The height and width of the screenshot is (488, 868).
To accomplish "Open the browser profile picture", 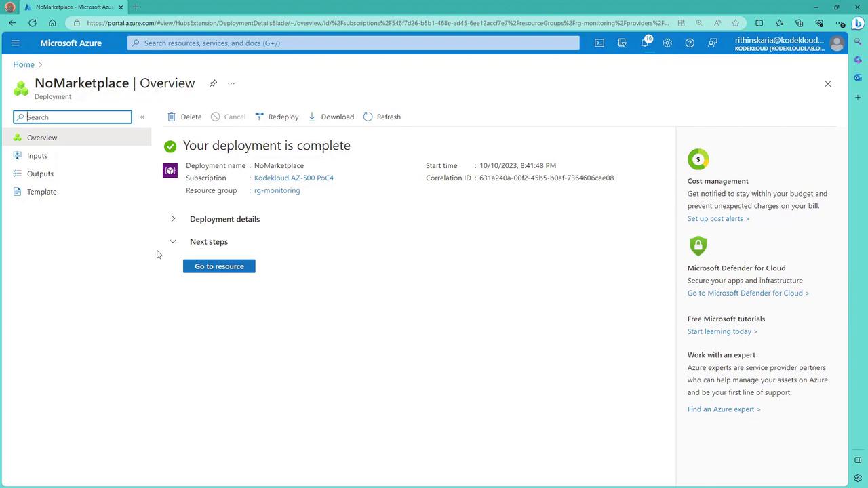I will coord(10,7).
